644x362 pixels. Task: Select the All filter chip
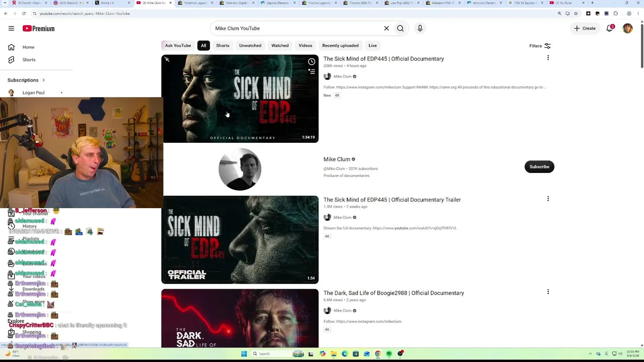coord(203,46)
